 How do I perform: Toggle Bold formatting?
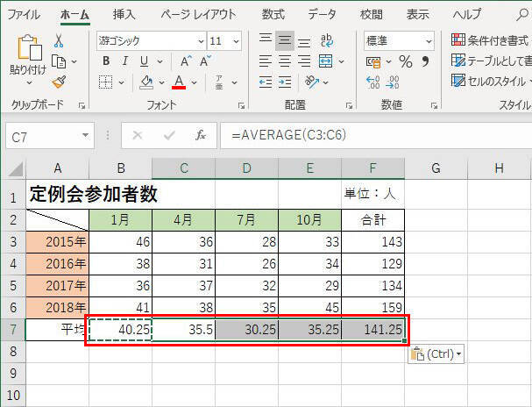point(106,61)
